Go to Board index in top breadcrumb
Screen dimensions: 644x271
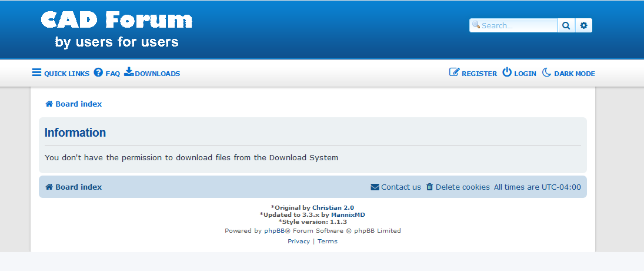coord(78,104)
